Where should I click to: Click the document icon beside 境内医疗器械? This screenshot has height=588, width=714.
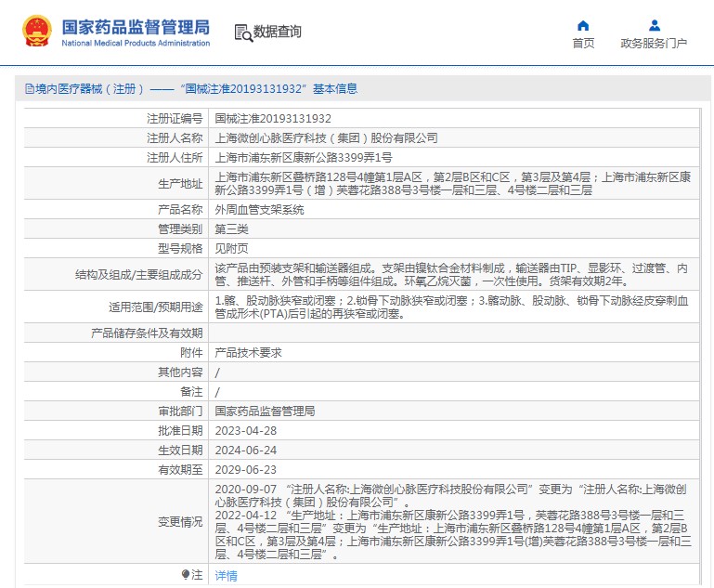coord(30,89)
